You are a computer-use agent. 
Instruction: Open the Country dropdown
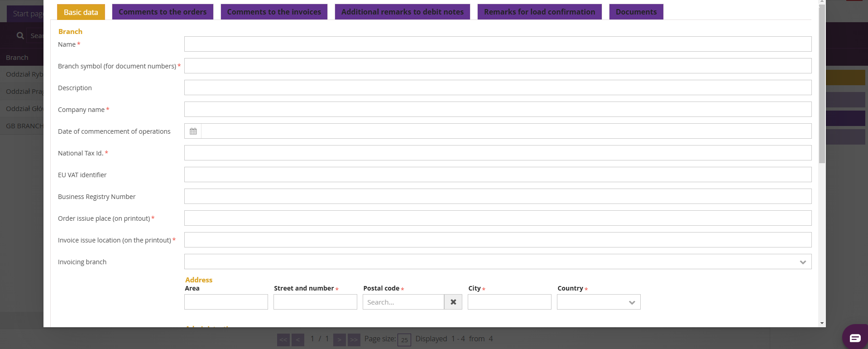[599, 302]
